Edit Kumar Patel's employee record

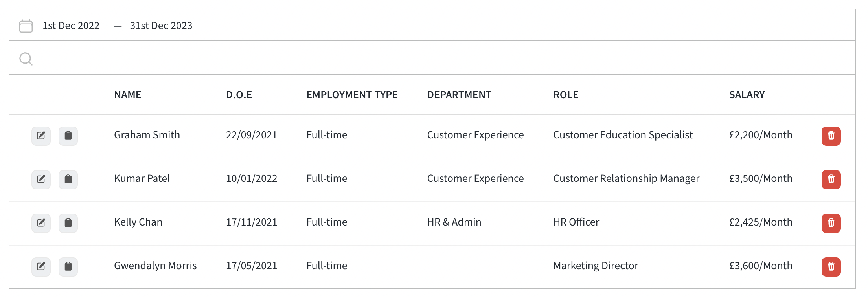tap(41, 180)
